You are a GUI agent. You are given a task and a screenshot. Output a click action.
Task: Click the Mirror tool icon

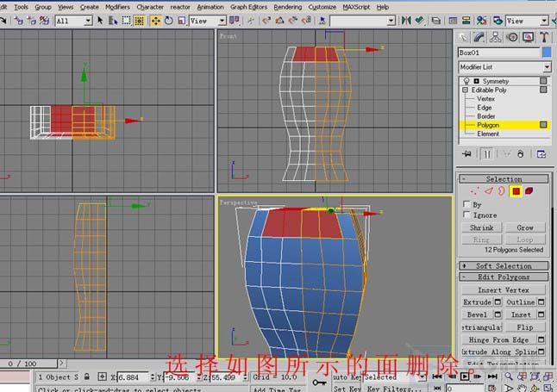[x=405, y=21]
